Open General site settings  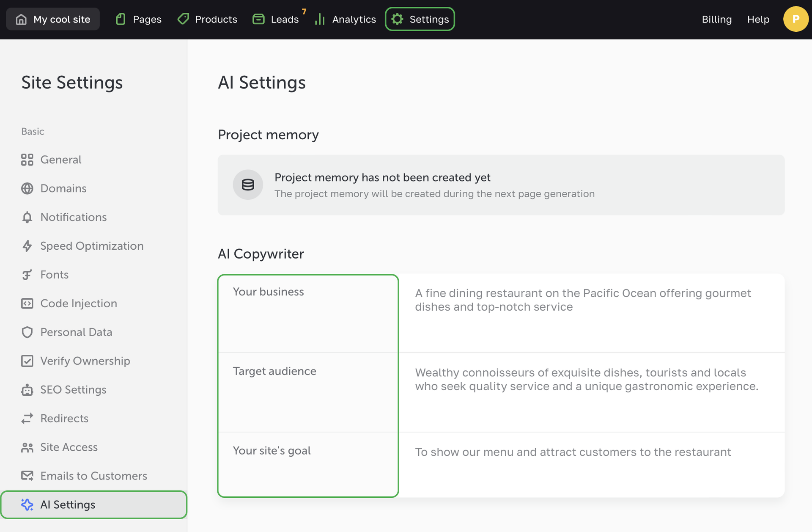click(x=60, y=160)
